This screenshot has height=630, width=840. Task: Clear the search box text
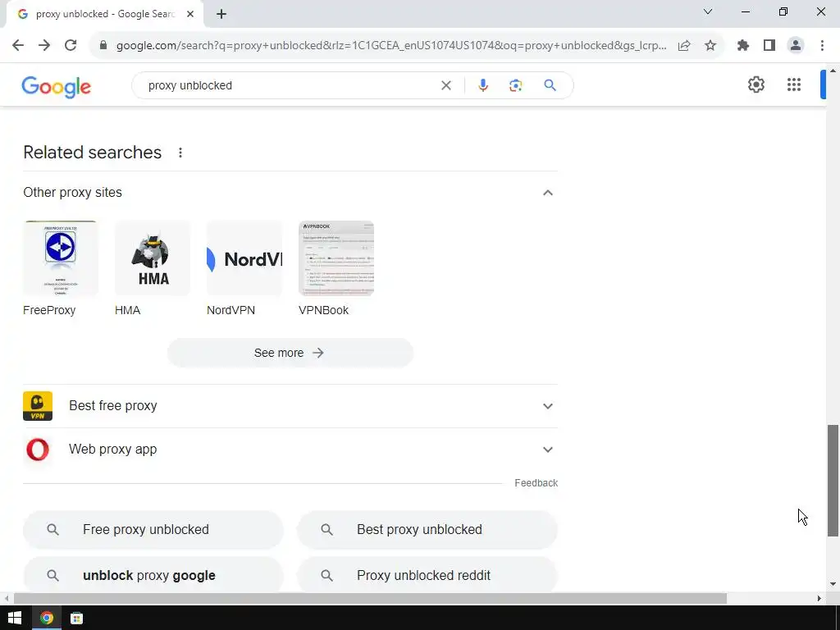[445, 85]
